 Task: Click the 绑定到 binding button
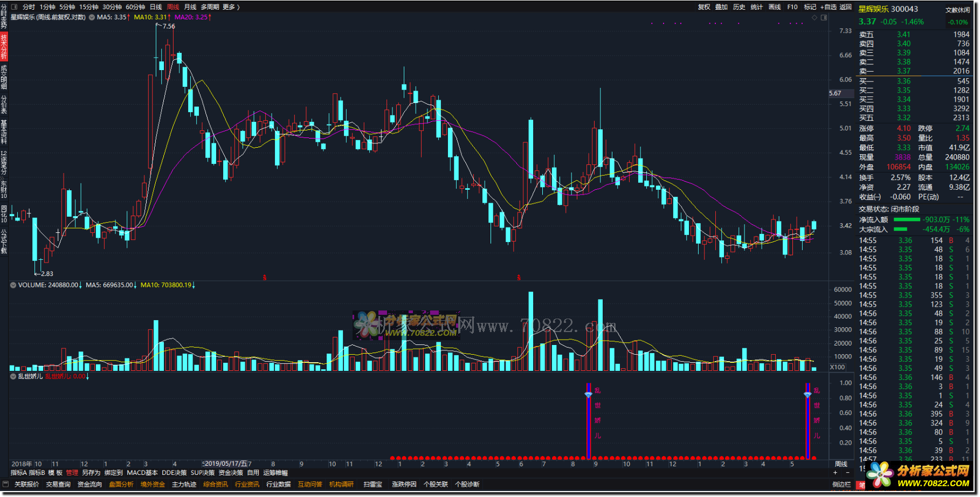tap(114, 473)
